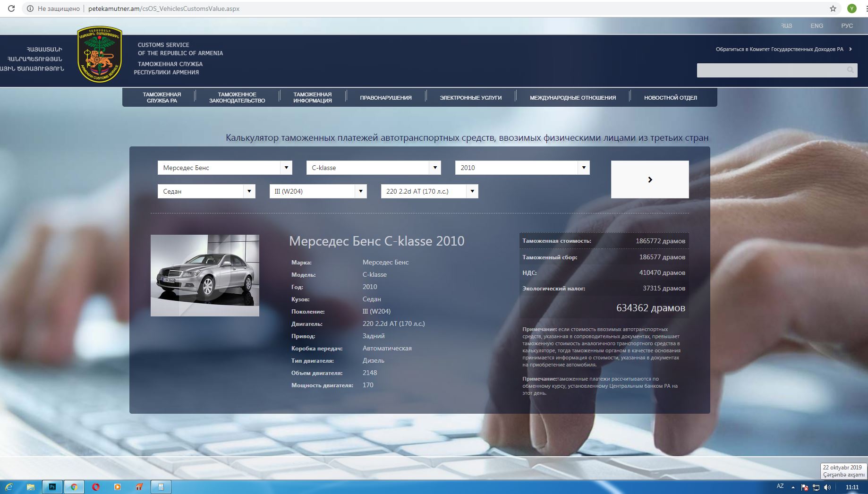Click the НДС value 410470 драмов

(x=662, y=273)
